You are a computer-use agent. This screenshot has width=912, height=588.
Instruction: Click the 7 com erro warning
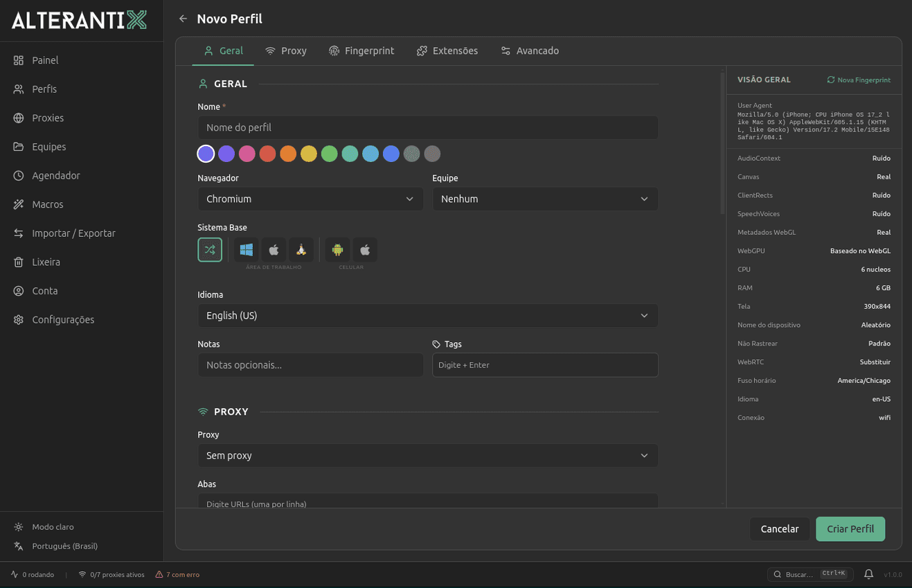(177, 574)
